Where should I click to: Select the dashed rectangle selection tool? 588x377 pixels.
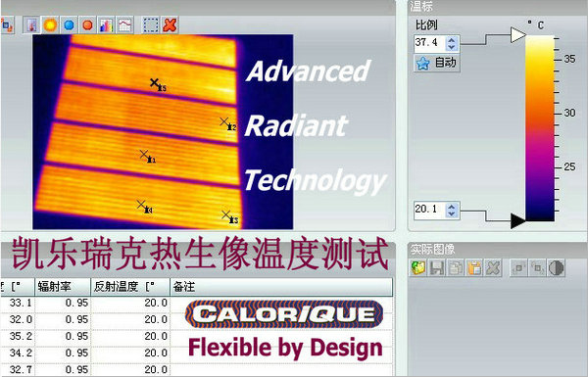(151, 25)
